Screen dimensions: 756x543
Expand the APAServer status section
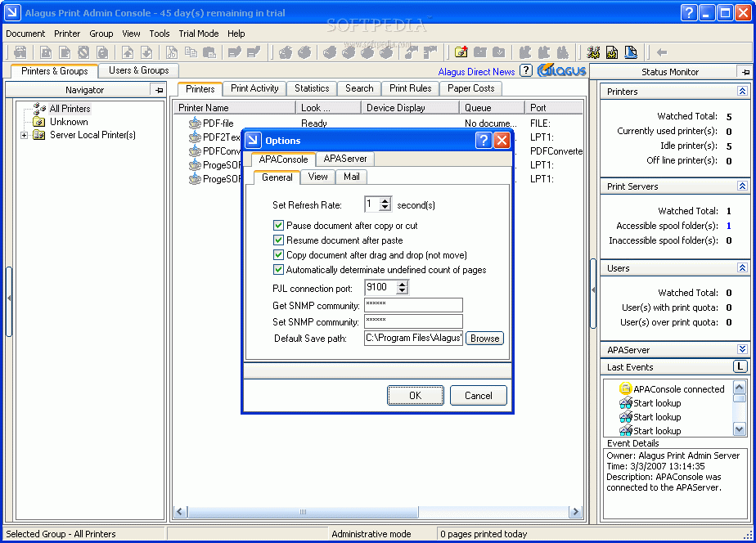742,349
